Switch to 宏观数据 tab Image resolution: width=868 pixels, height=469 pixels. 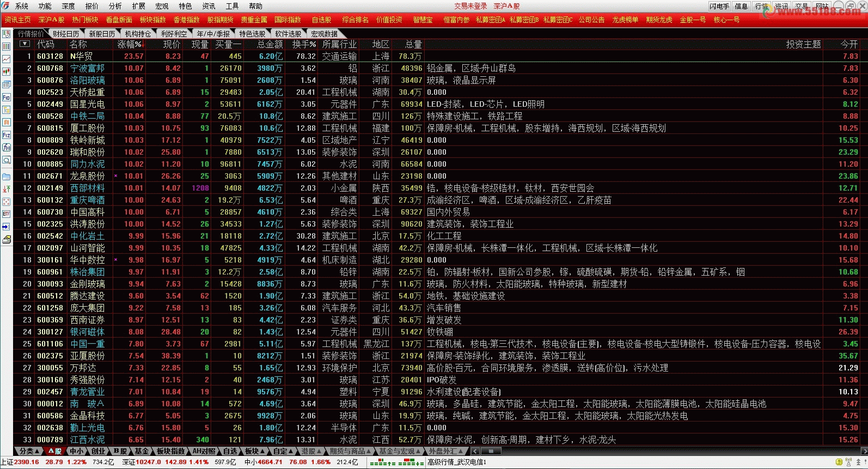(324, 34)
